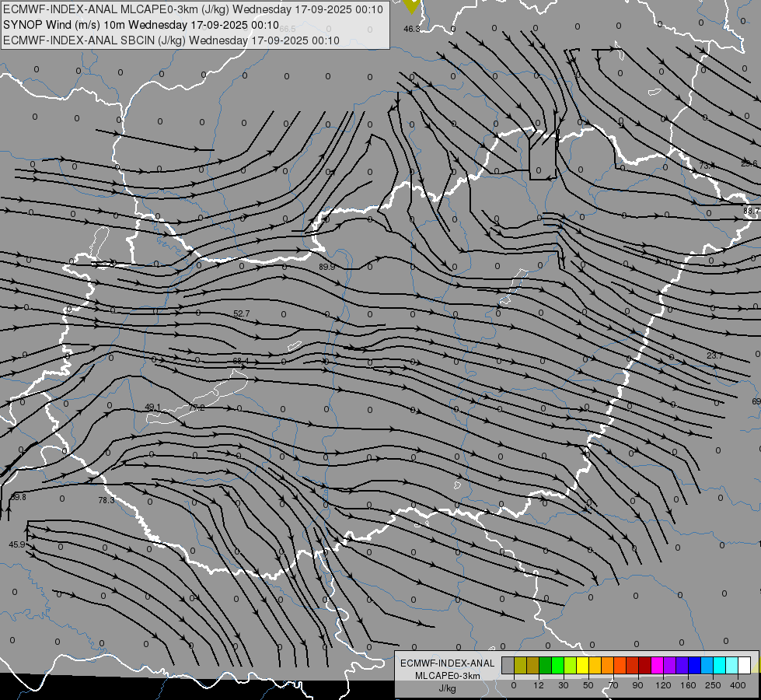This screenshot has width=761, height=700.
Task: Click the map value 66.5 under the title
Action: coord(288,29)
